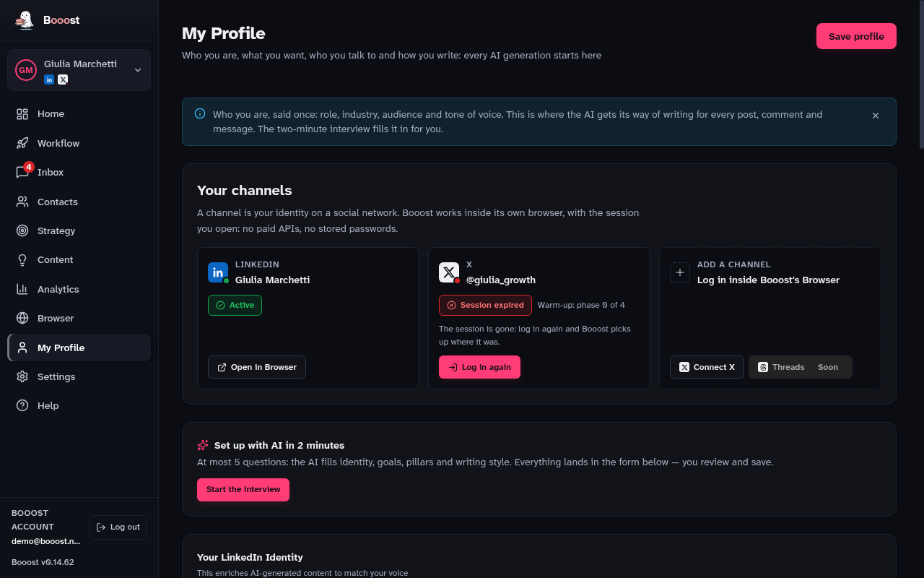Click the Save profile button
Viewport: 924px width, 578px height.
pyautogui.click(x=856, y=36)
